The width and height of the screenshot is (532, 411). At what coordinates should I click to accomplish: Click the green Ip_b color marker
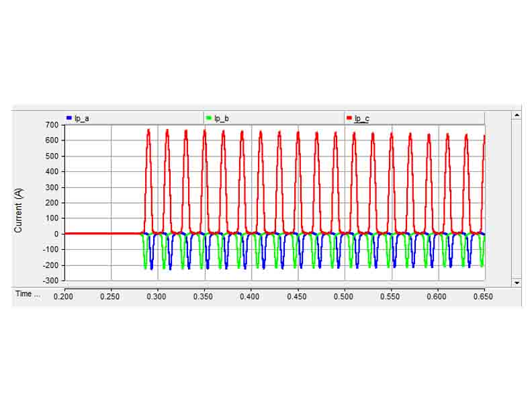pyautogui.click(x=209, y=118)
